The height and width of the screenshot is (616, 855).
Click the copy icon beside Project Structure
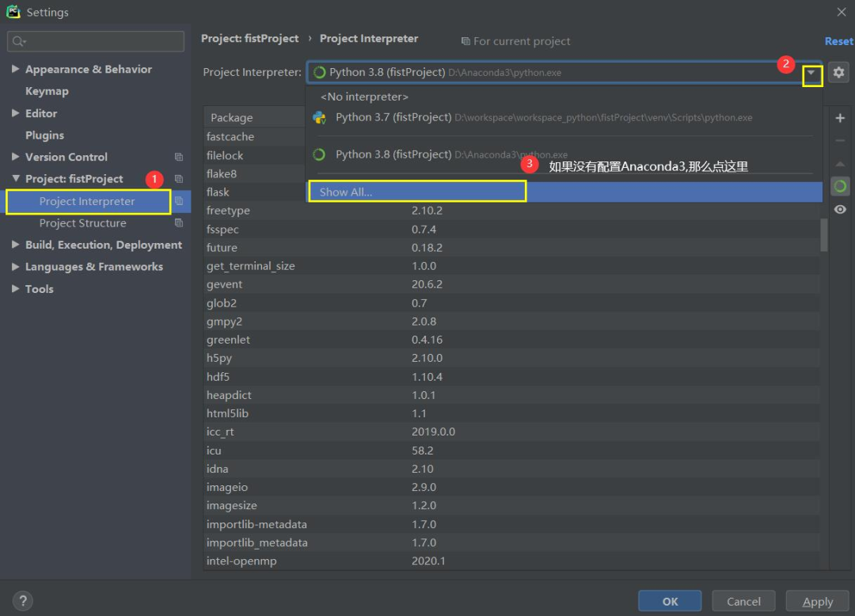coord(178,223)
